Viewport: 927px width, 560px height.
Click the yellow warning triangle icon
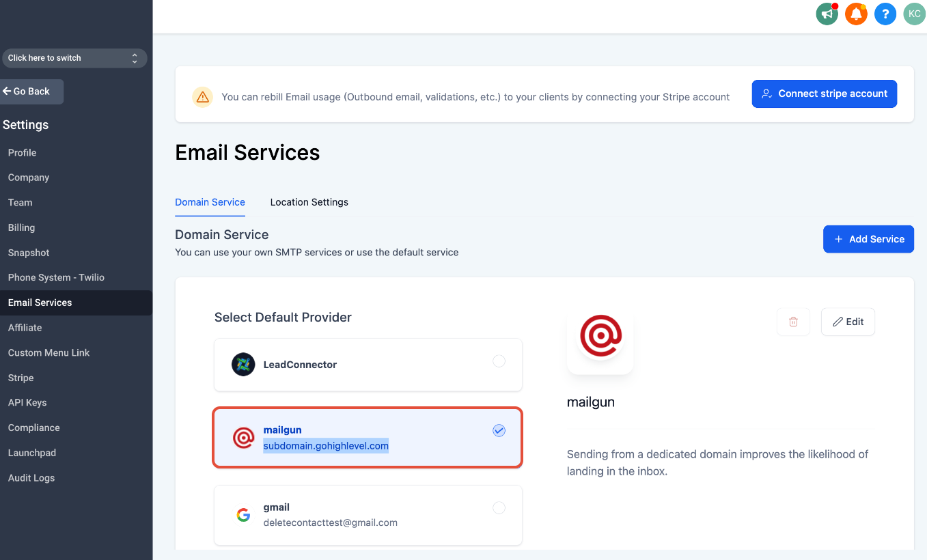(x=202, y=97)
